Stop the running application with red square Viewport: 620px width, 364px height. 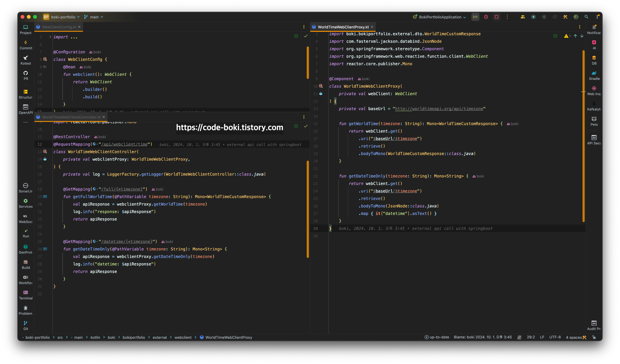[x=496, y=17]
